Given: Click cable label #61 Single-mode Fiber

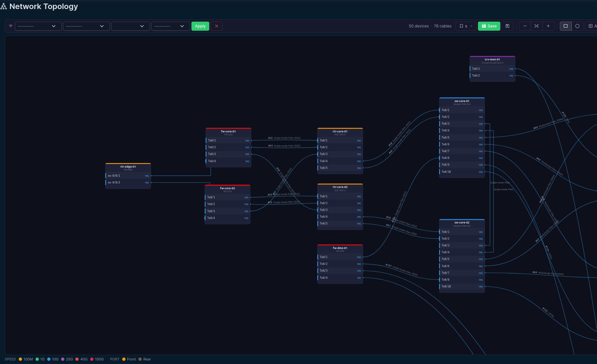Looking at the screenshot, I should 401,229.
